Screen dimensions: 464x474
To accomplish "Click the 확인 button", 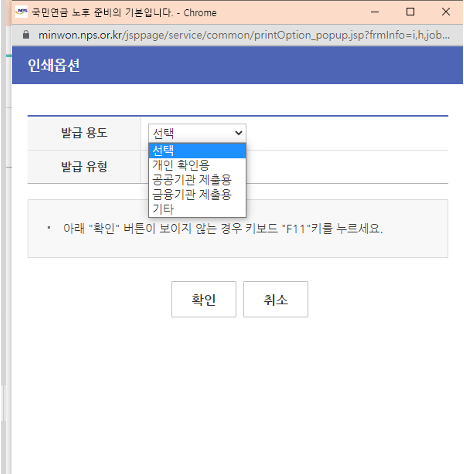I will [204, 299].
